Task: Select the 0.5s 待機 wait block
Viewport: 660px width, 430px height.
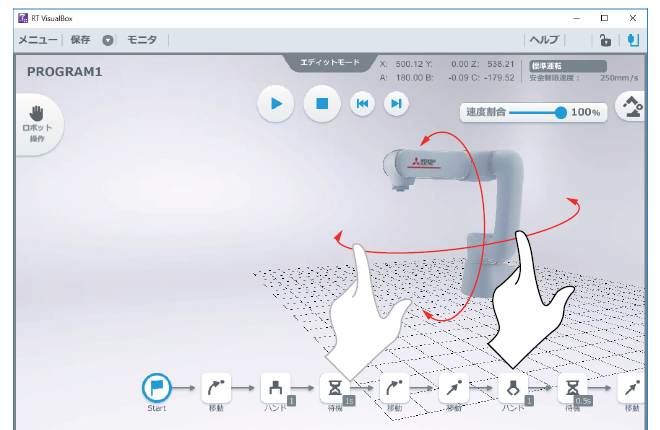Action: coord(572,387)
